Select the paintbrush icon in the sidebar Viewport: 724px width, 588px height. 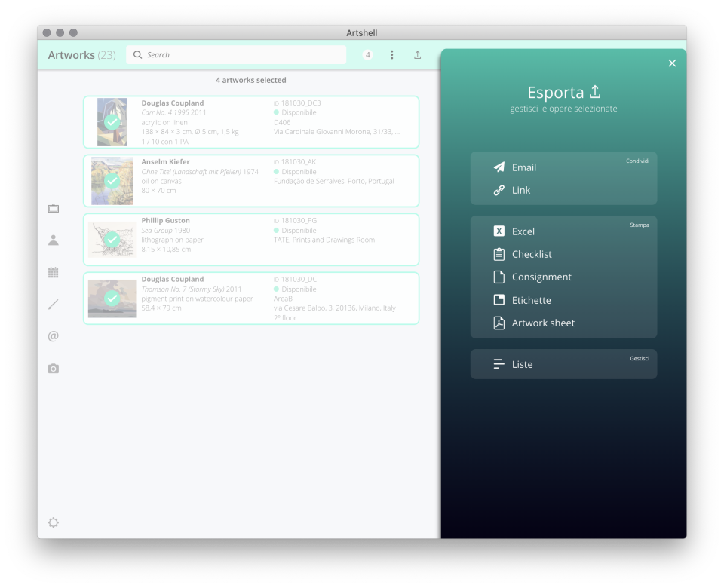point(53,304)
